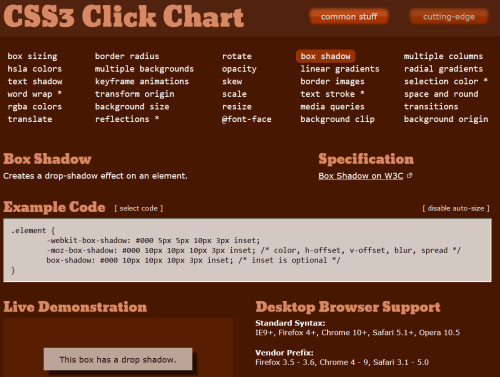
Task: Select media queries property
Action: pos(332,107)
